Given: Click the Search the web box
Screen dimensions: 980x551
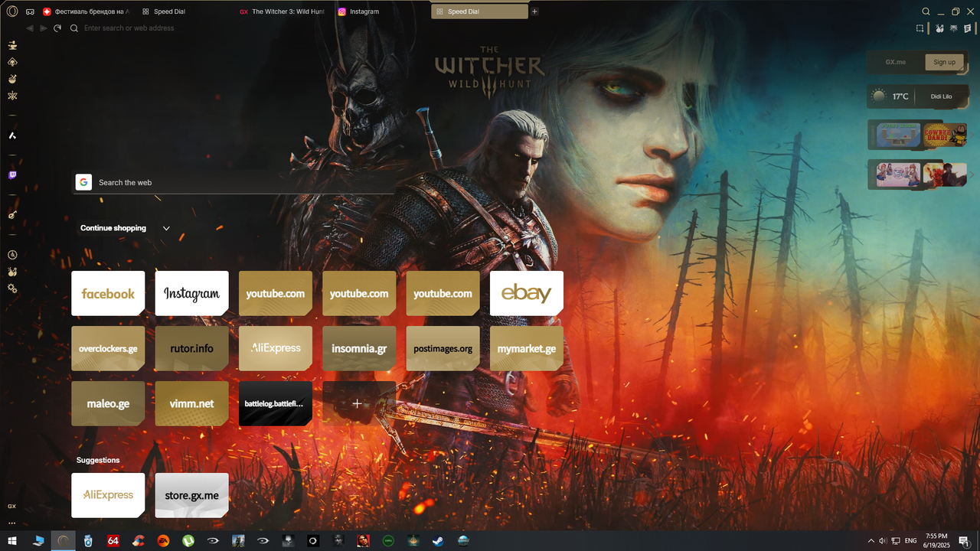Looking at the screenshot, I should (234, 182).
